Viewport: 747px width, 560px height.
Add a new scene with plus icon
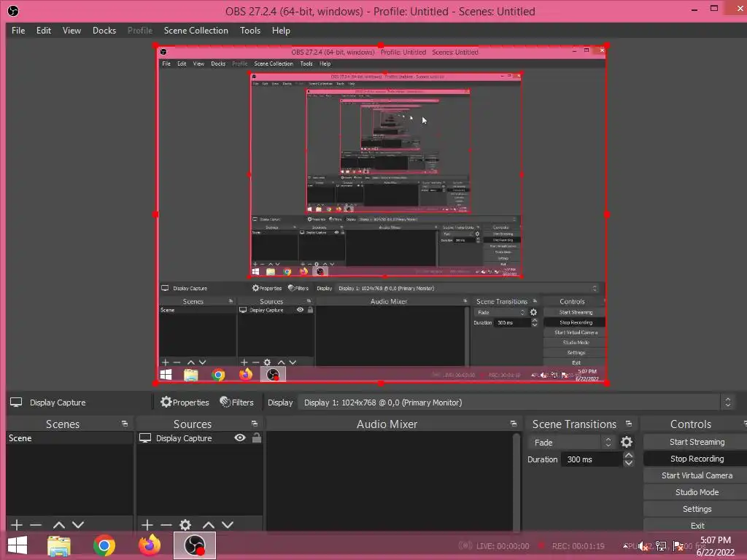[x=17, y=525]
